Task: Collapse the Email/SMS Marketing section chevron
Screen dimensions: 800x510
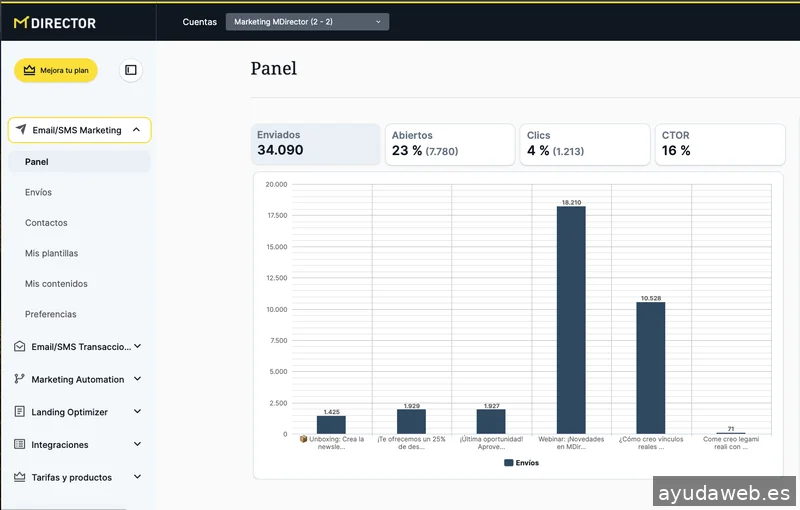Action: (136, 130)
